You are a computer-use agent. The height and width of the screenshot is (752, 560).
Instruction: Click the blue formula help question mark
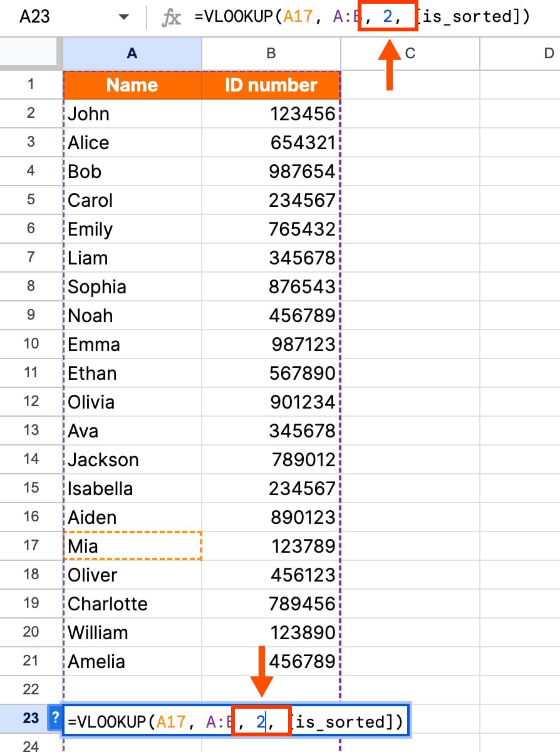tap(55, 718)
